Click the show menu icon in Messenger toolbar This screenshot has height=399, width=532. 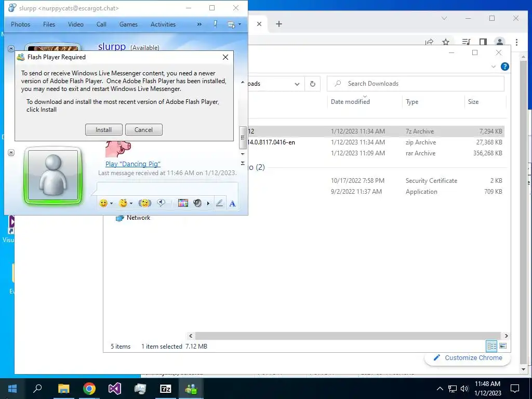pyautogui.click(x=231, y=24)
